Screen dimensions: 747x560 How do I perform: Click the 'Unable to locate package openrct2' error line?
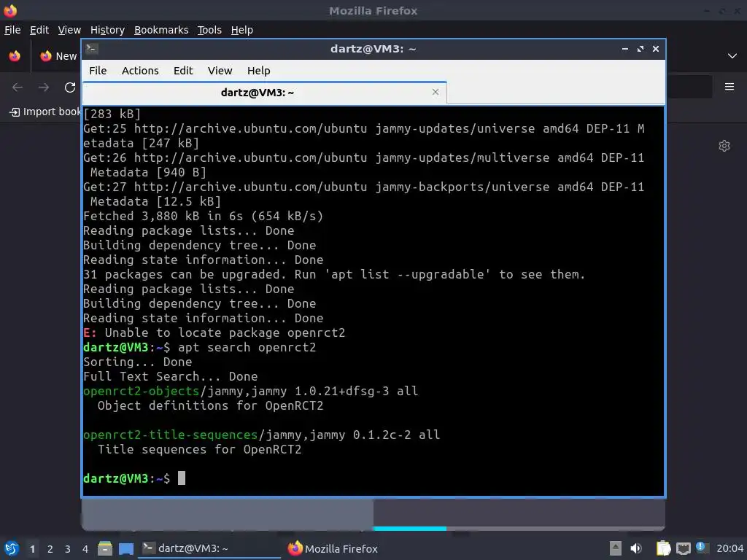[214, 332]
